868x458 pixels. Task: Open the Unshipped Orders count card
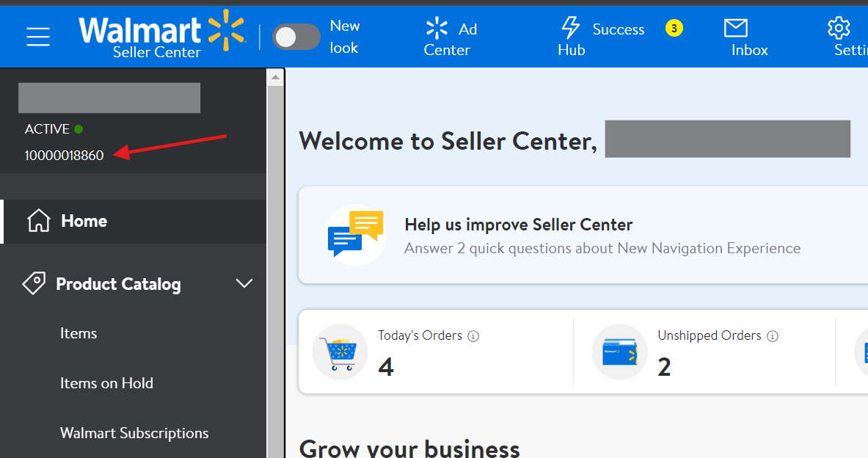pos(704,352)
